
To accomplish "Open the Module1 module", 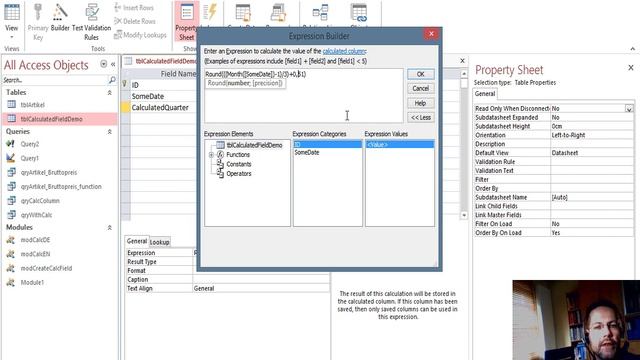I will click(32, 282).
